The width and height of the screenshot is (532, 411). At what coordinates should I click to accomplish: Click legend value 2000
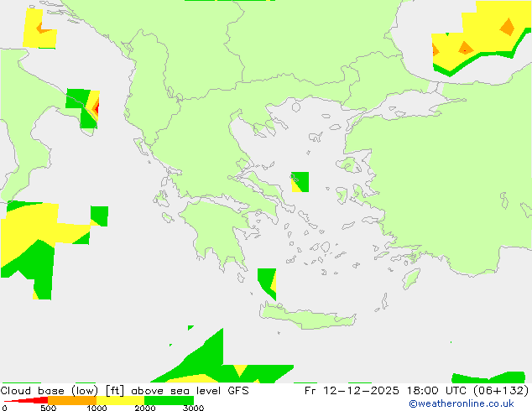tap(145, 408)
